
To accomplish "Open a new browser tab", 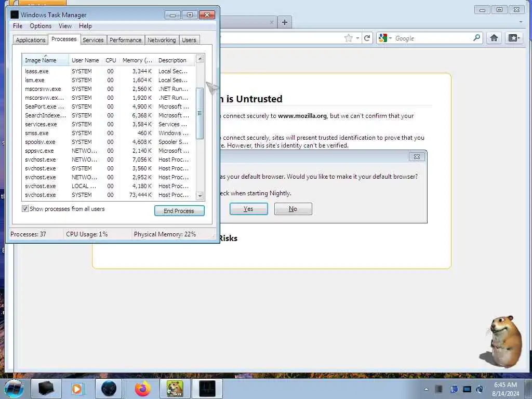I will click(x=285, y=22).
